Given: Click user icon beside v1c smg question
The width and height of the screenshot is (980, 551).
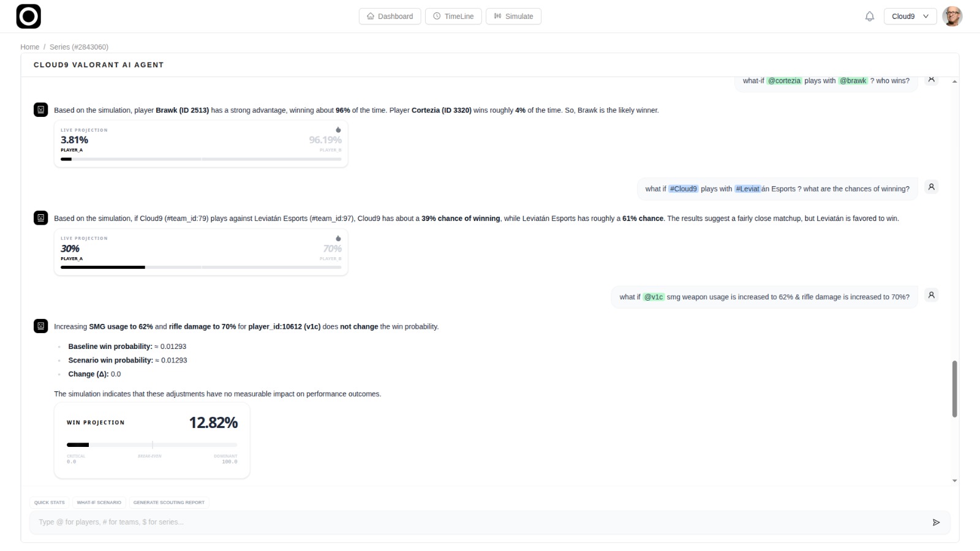Looking at the screenshot, I should pyautogui.click(x=931, y=295).
